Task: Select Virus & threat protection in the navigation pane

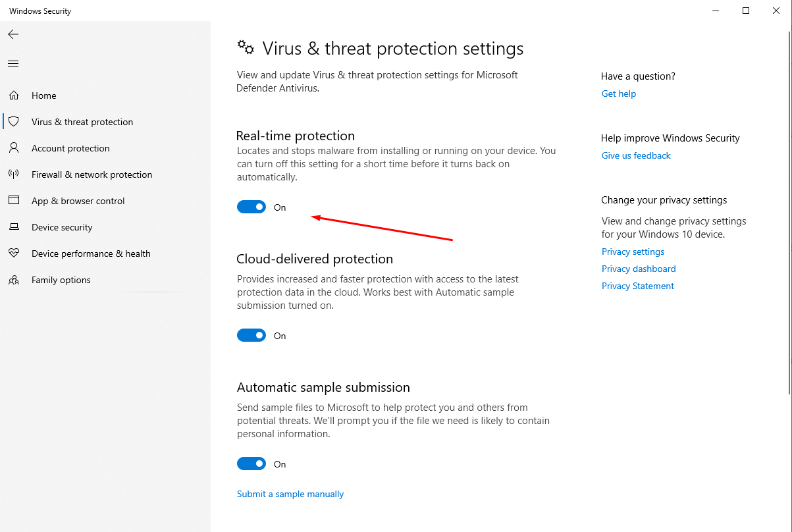Action: click(x=82, y=121)
